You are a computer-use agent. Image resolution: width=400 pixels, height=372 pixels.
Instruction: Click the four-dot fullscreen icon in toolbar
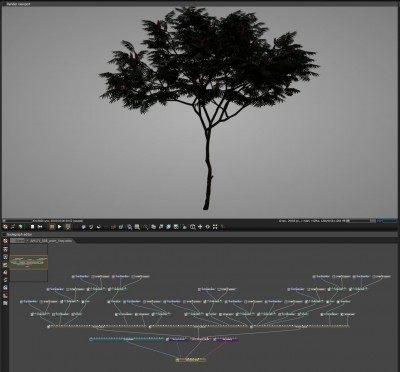tap(215, 227)
